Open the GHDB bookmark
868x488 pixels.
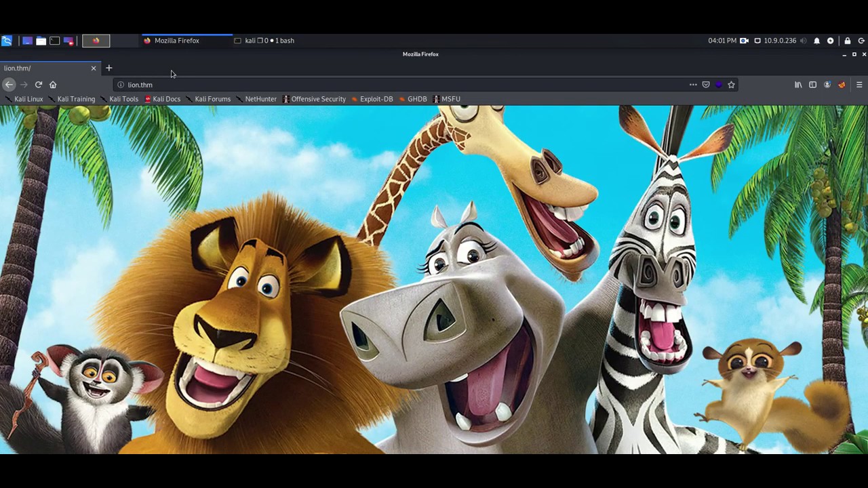[413, 99]
